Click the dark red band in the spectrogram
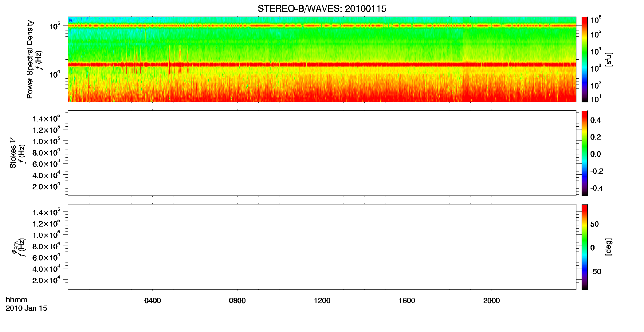 click(322, 65)
